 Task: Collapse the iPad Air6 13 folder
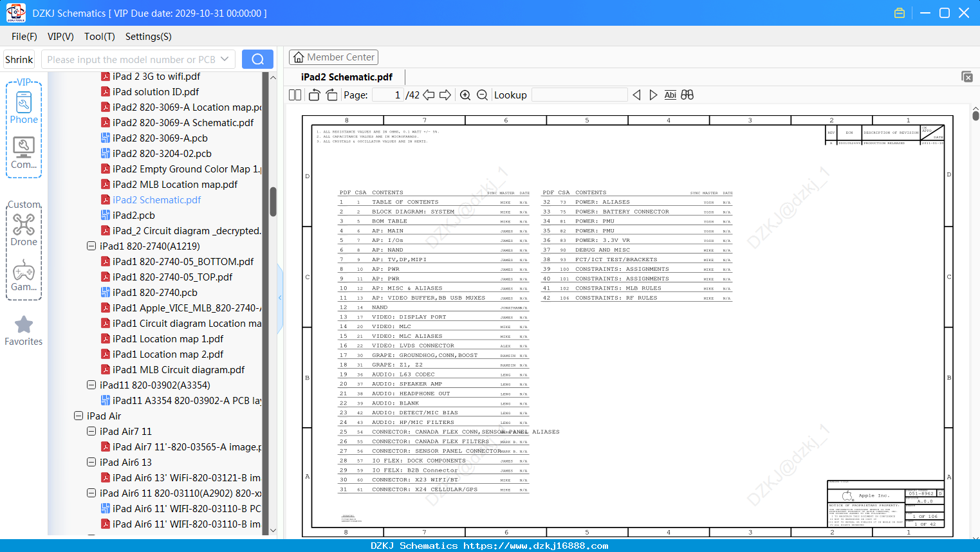(x=91, y=463)
